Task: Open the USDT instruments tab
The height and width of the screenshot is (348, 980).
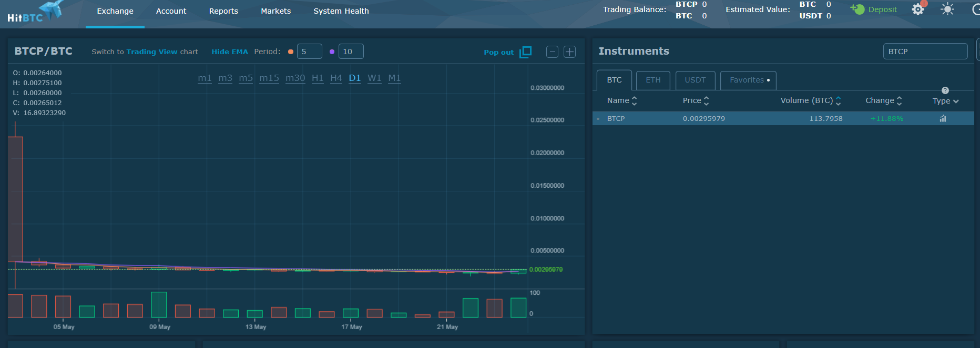Action: tap(695, 80)
